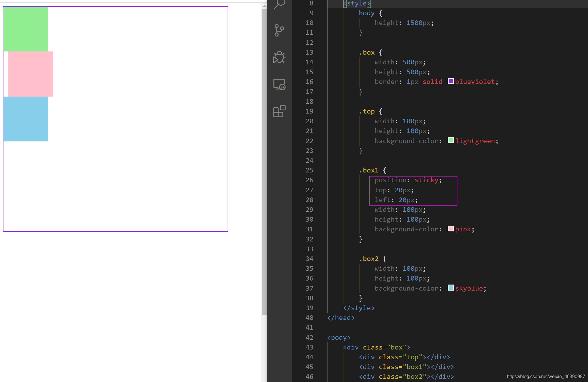Click the skyblue color swatch in editor
Screen dimensions: 588x382
[x=451, y=288]
